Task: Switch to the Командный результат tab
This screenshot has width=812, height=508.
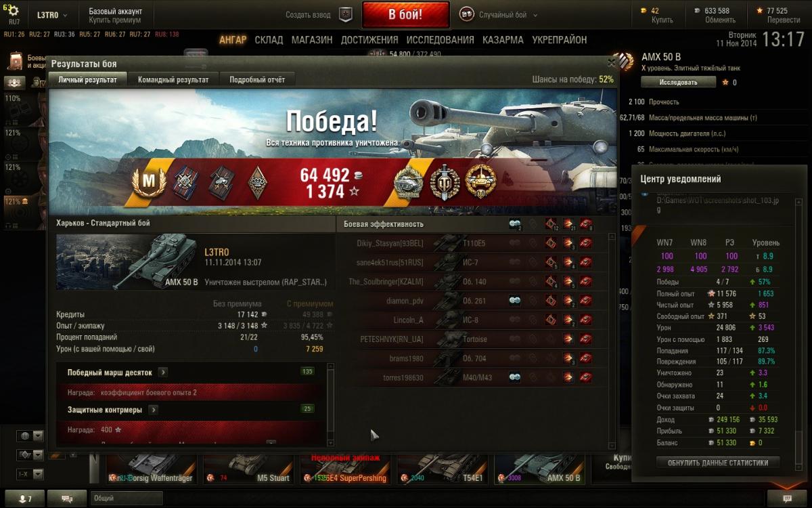Action: click(x=173, y=80)
